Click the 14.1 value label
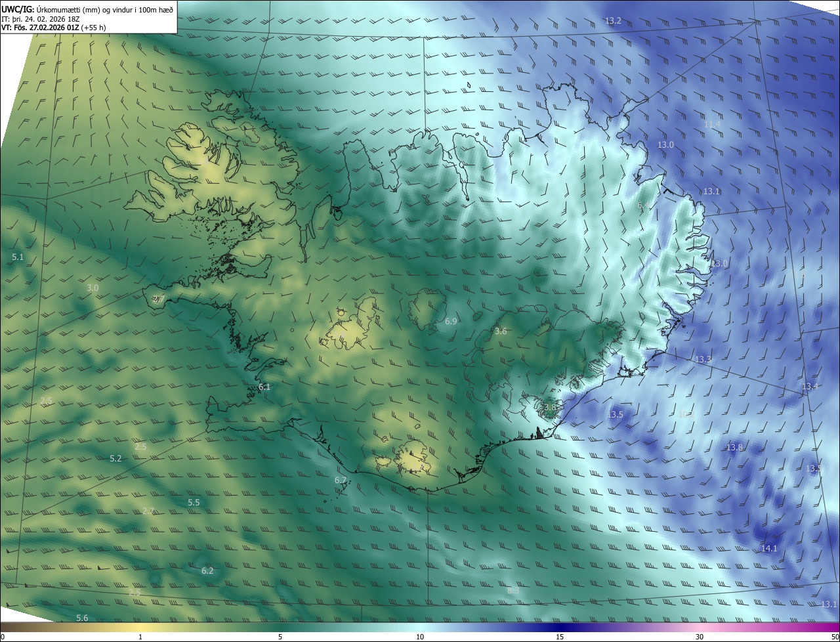This screenshot has width=840, height=642. pyautogui.click(x=769, y=549)
